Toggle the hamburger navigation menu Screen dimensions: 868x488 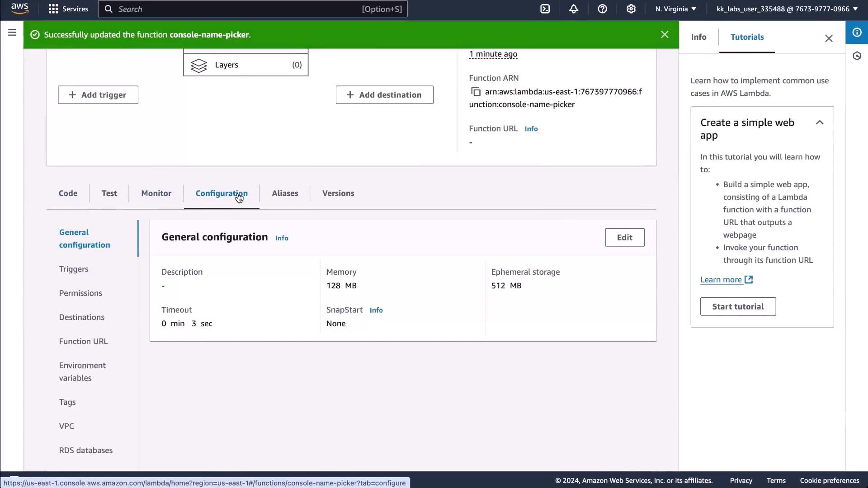pos(12,33)
